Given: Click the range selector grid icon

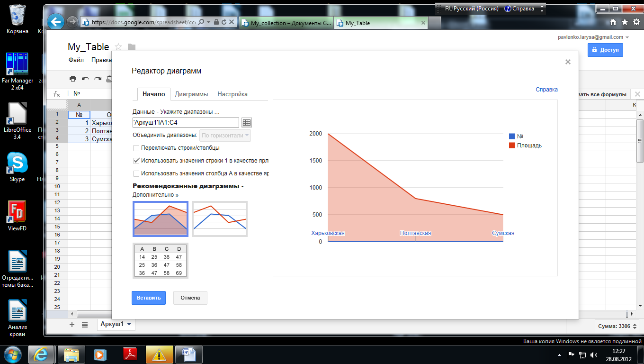Looking at the screenshot, I should (x=246, y=122).
